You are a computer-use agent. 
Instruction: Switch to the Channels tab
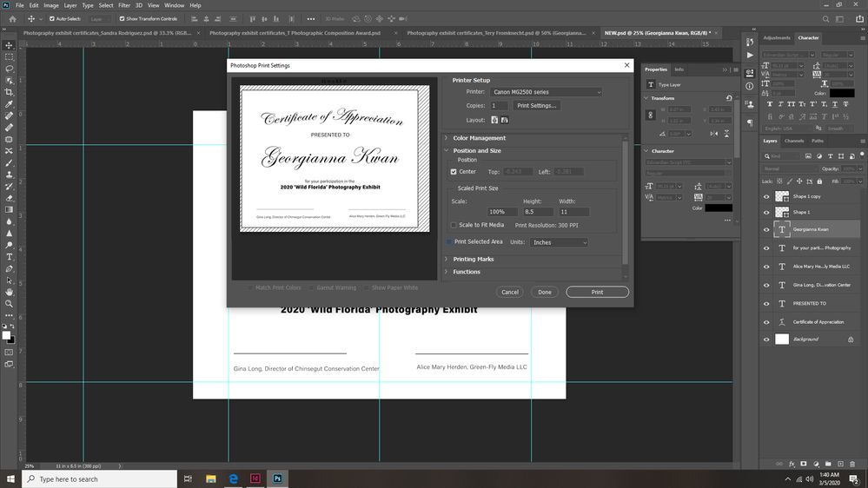tap(794, 141)
